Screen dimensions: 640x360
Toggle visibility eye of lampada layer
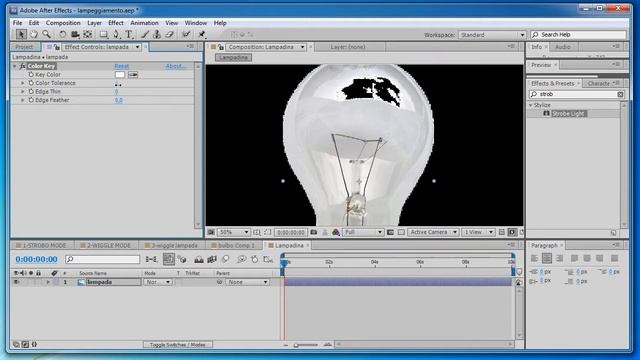16,282
